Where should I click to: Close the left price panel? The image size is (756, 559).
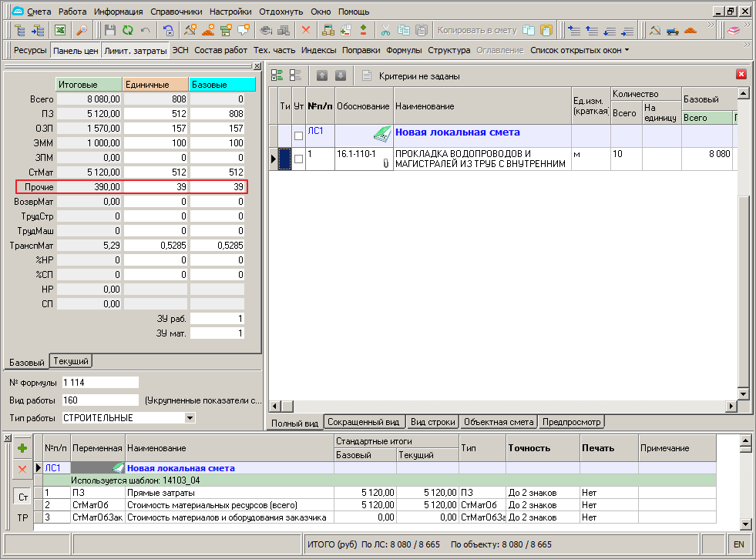pyautogui.click(x=257, y=66)
